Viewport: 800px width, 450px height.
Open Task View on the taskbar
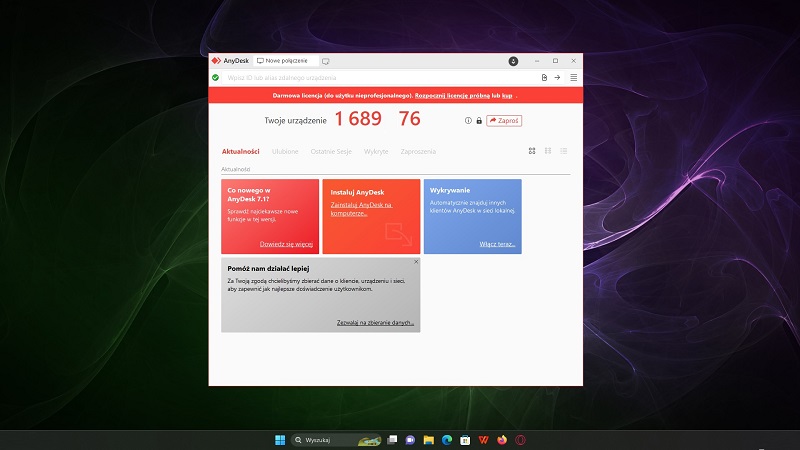coord(392,440)
